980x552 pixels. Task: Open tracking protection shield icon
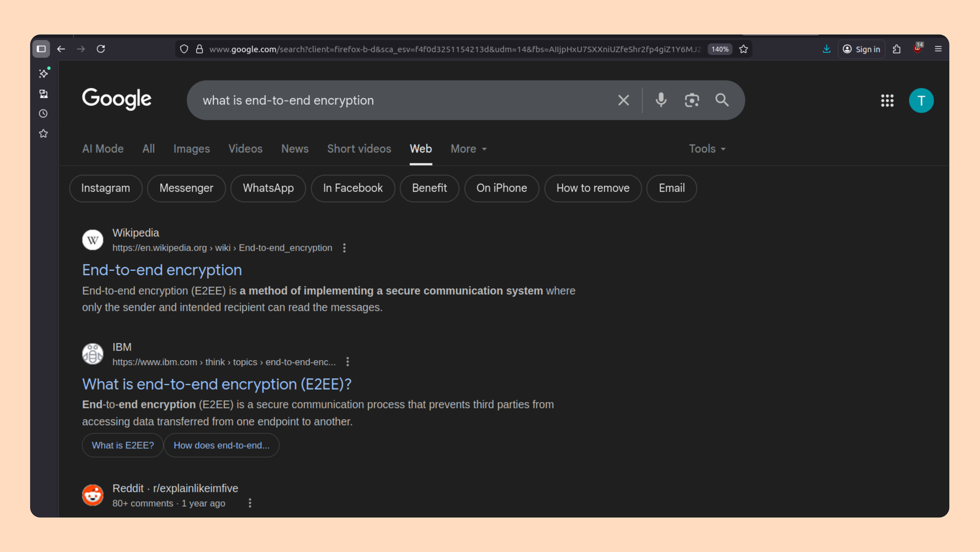[184, 49]
